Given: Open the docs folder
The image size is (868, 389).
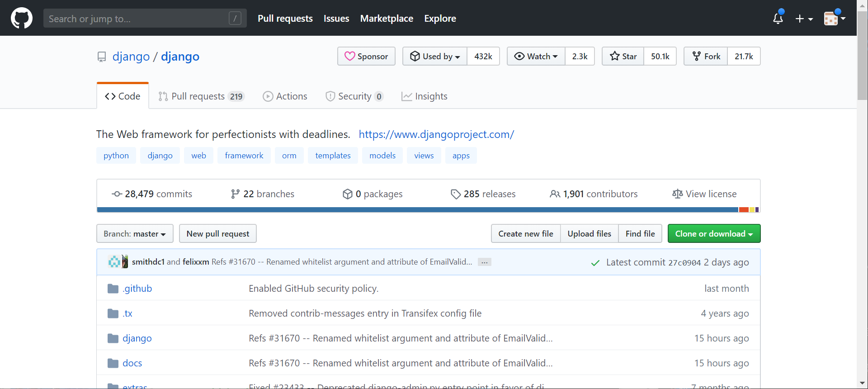Looking at the screenshot, I should pyautogui.click(x=132, y=363).
